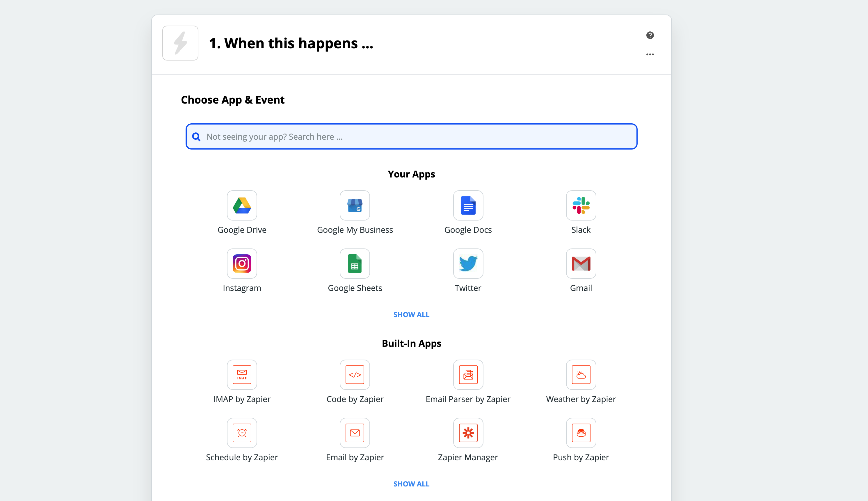Focus the app search input field
This screenshot has width=868, height=501.
tap(411, 137)
